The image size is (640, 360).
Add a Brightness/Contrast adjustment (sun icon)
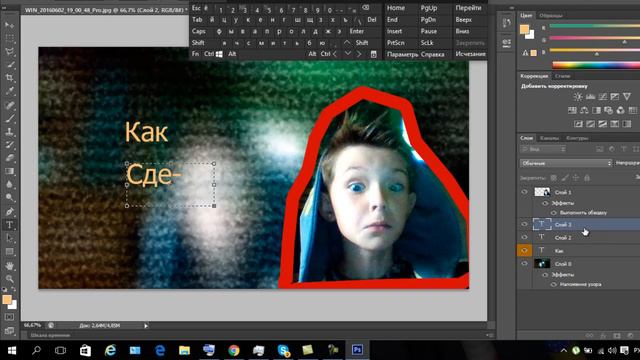click(x=578, y=97)
